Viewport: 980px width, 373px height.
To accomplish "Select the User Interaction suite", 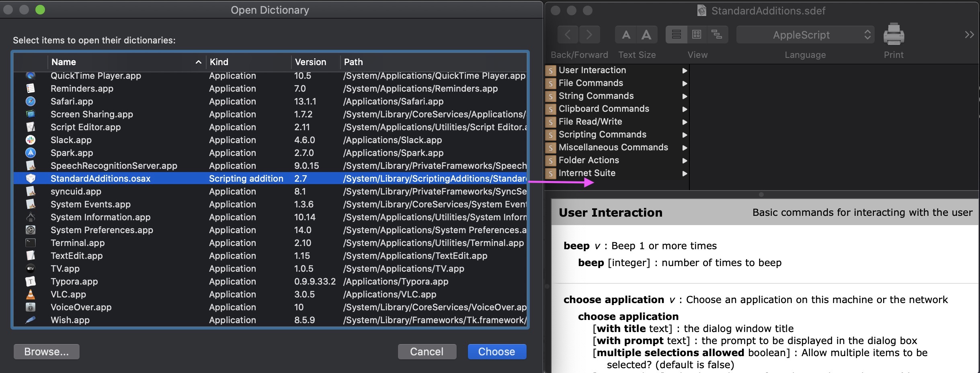I will click(592, 70).
